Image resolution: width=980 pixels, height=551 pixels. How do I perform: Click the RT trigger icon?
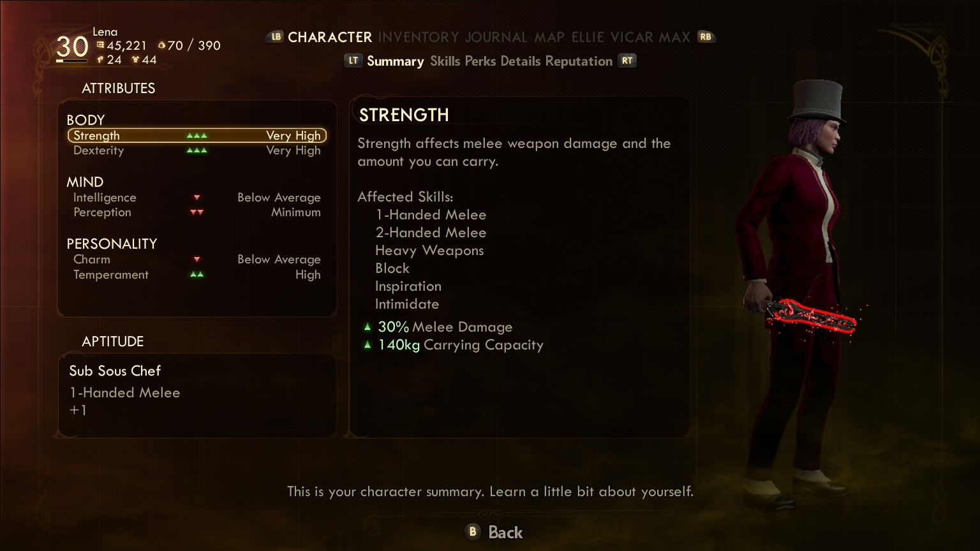tap(627, 61)
